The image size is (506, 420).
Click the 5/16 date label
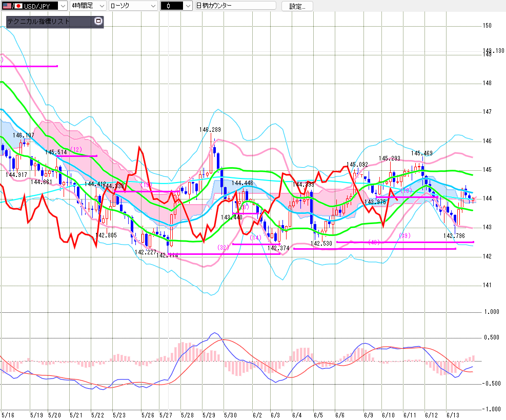point(8,415)
